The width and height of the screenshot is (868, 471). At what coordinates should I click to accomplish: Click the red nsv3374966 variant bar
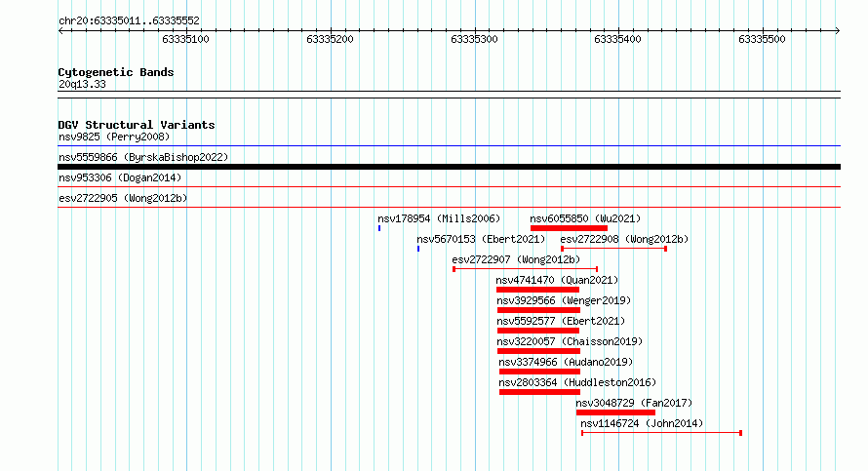point(539,372)
